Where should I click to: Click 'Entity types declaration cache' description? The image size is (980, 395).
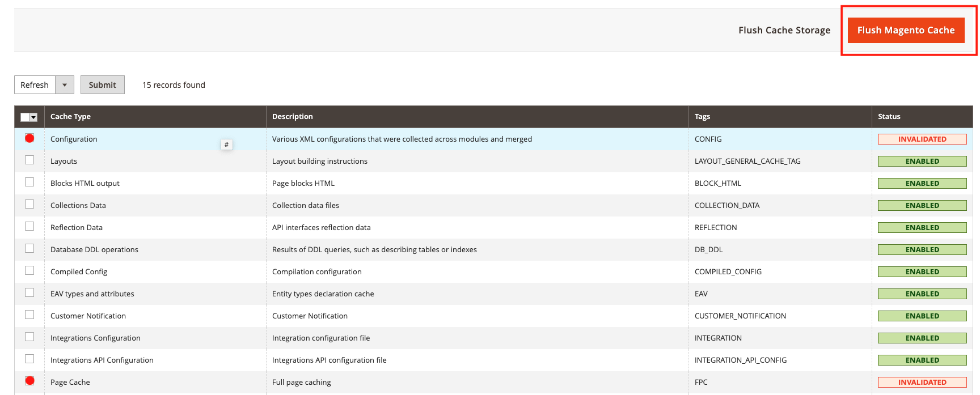click(x=323, y=294)
